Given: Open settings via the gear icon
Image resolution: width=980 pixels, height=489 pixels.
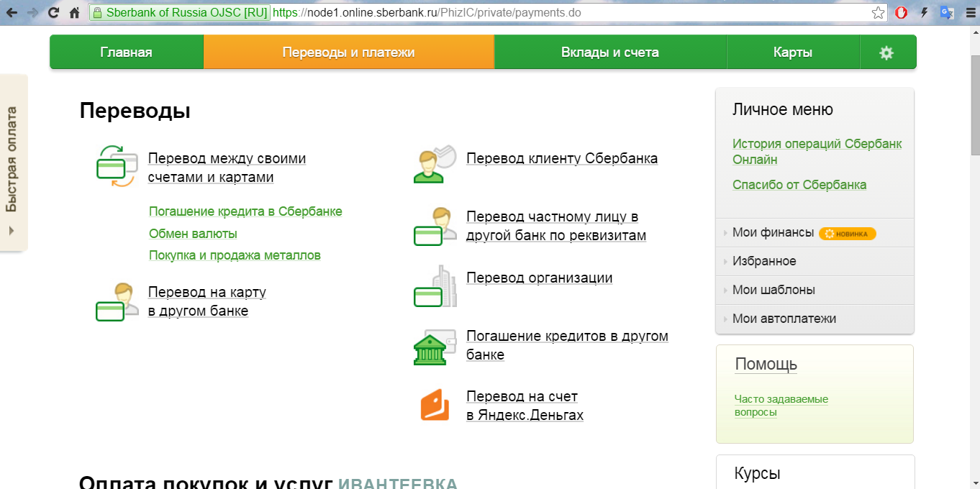Looking at the screenshot, I should 886,52.
